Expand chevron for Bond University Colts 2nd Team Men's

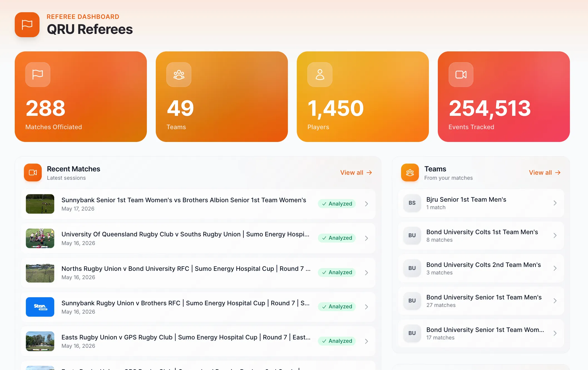555,268
